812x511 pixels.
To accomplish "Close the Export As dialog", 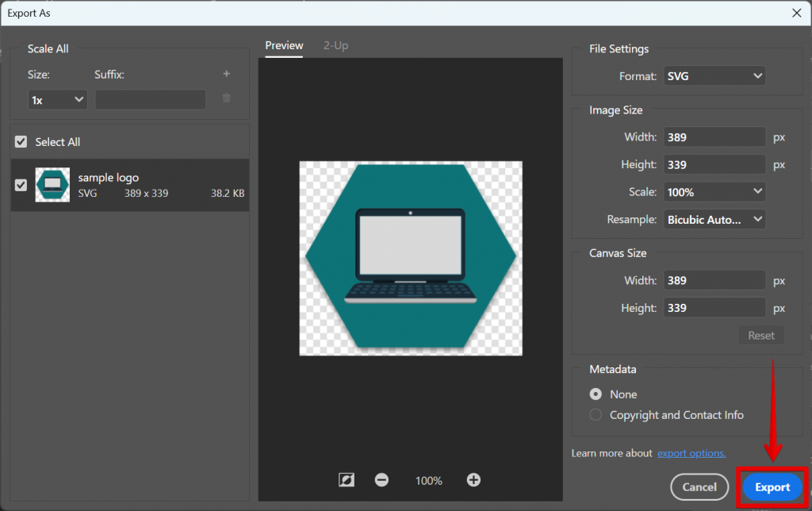I will [x=796, y=13].
